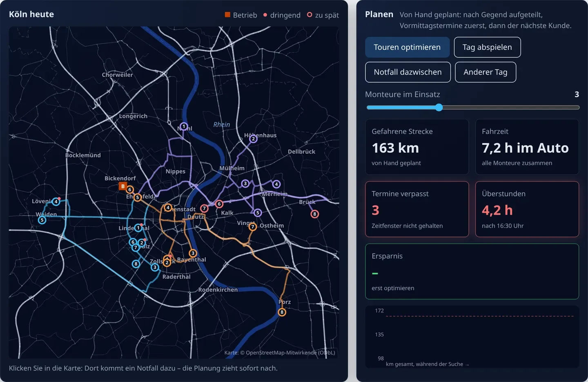Image resolution: width=588 pixels, height=382 pixels.
Task: Select blue stop 4 at Lövenich
Action: pyautogui.click(x=56, y=202)
